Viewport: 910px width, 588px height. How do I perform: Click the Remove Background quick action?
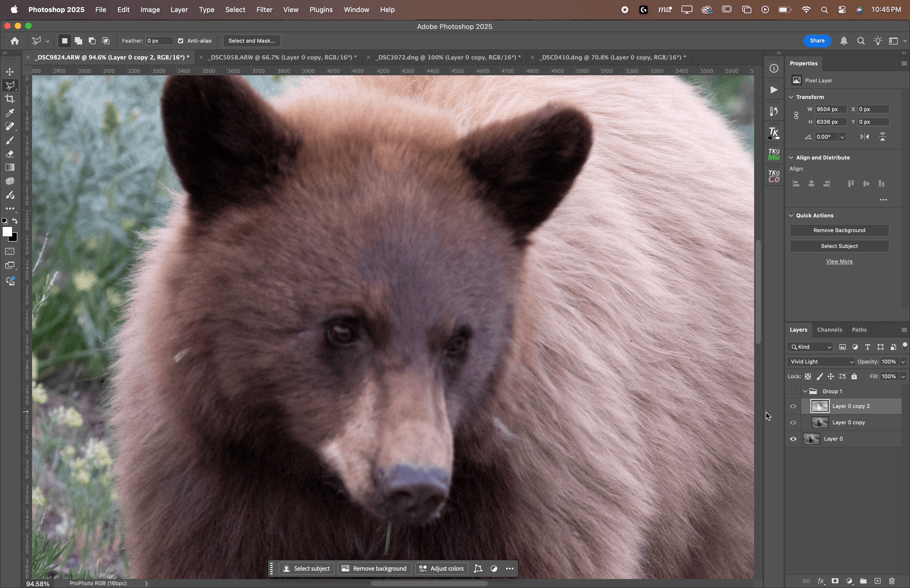point(839,230)
